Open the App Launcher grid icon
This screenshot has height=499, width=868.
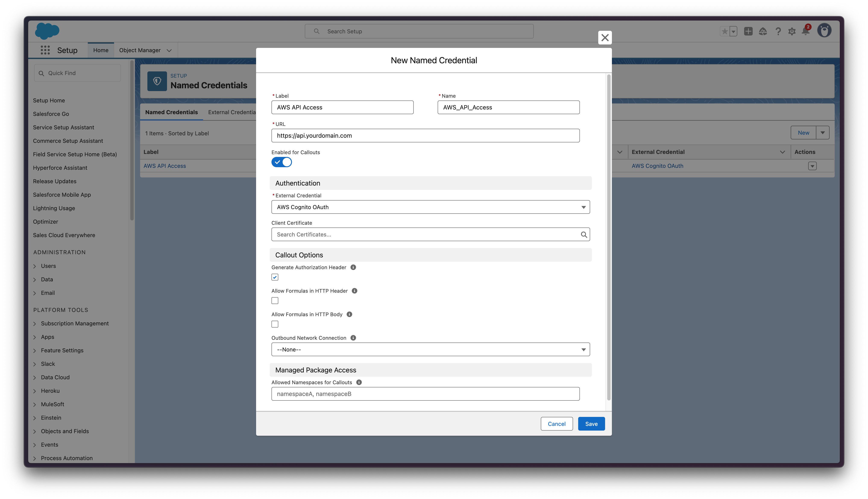(45, 50)
